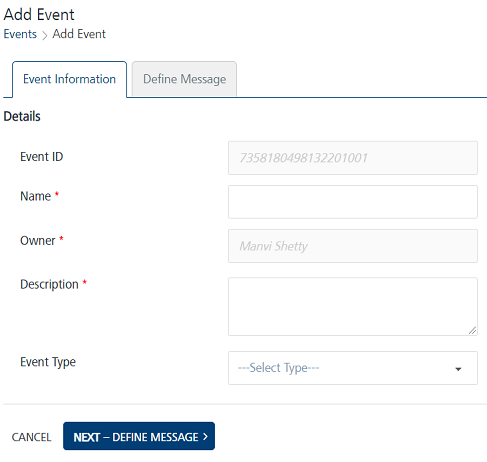487x462 pixels.
Task: Click Next – Define Message button
Action: (x=139, y=436)
